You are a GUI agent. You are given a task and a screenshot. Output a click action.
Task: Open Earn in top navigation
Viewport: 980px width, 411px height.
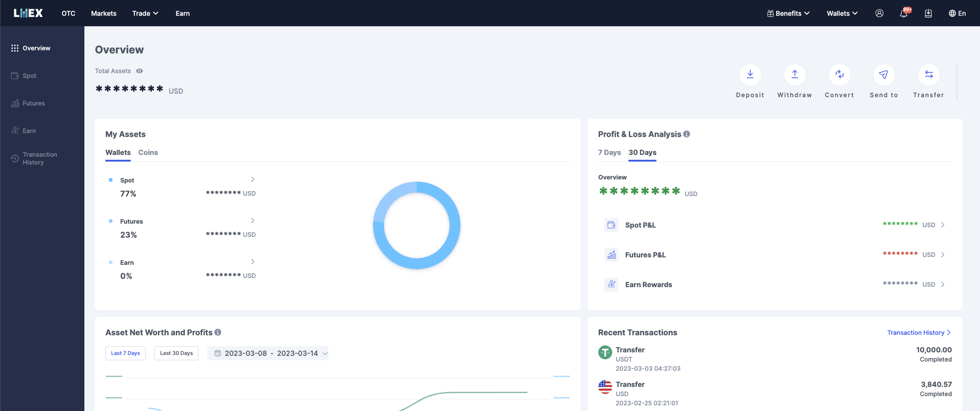[182, 14]
